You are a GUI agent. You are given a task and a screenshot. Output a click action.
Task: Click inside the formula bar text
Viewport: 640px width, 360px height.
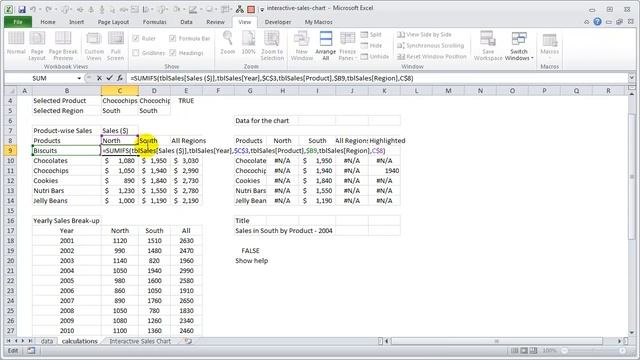[272, 78]
